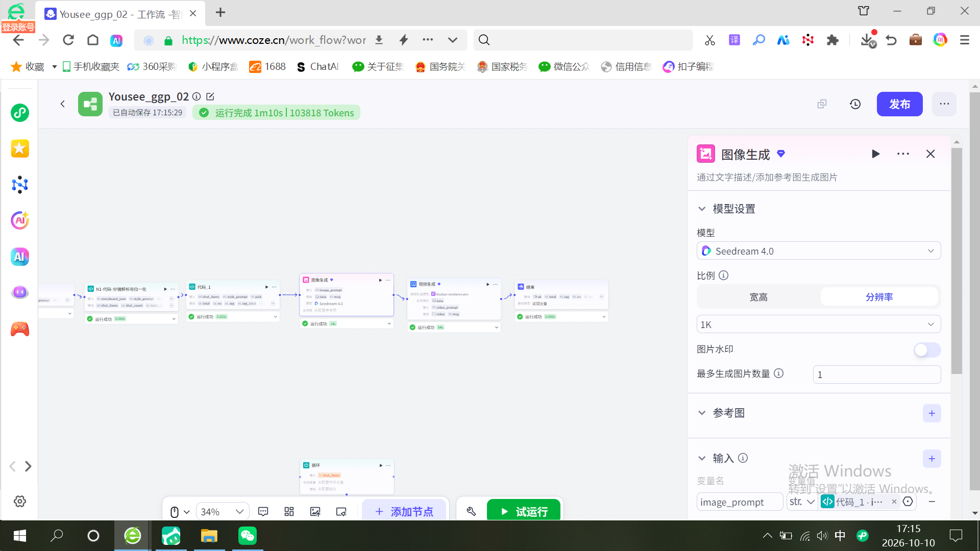The width and height of the screenshot is (980, 551).
Task: Open WeChat from the Windows taskbar
Action: (x=248, y=536)
